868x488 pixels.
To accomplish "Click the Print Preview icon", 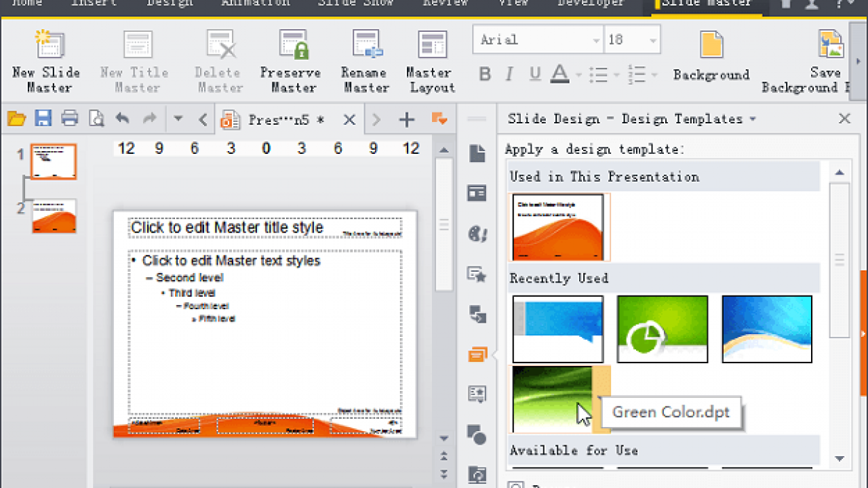I will [x=97, y=119].
